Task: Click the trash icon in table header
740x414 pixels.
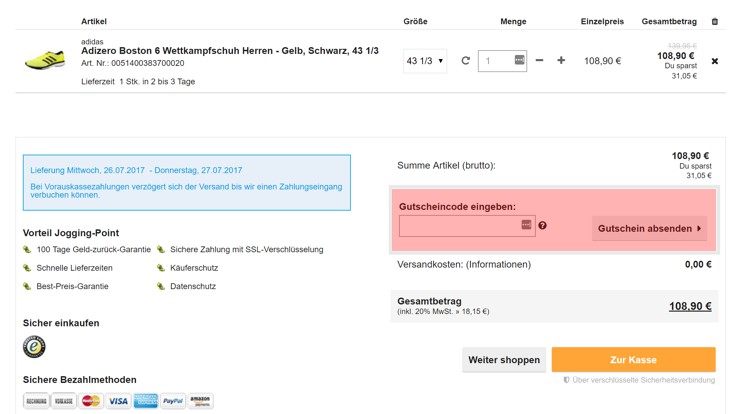Action: point(715,21)
